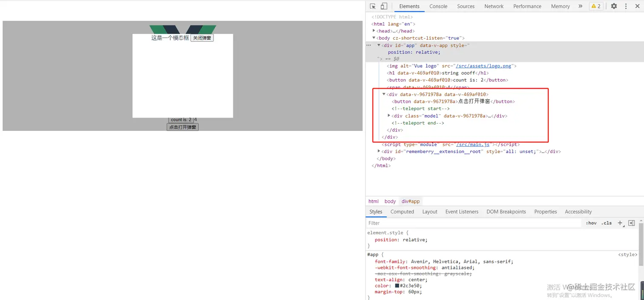Open the Memory tab

560,6
